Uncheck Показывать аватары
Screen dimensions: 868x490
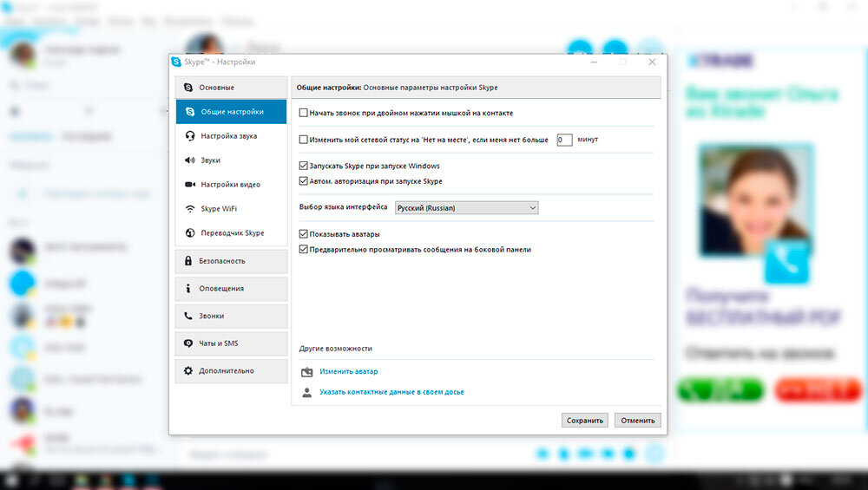(x=303, y=234)
